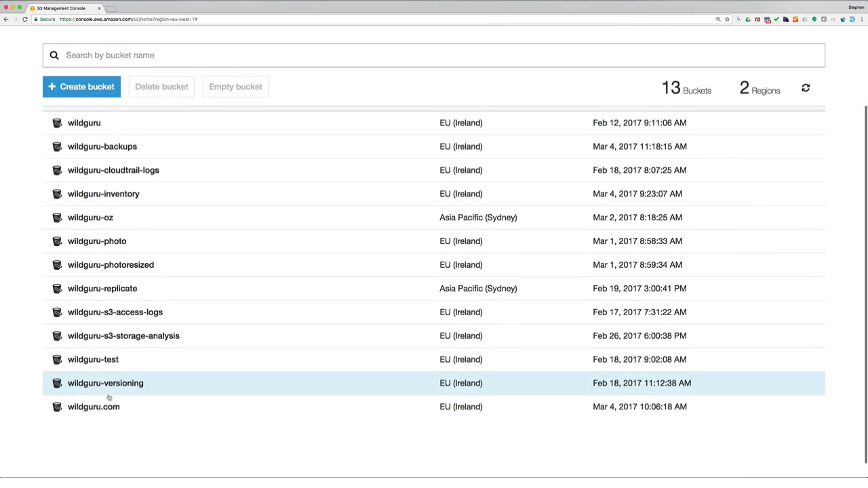Select the wildguru-backups bucket icon
This screenshot has width=868, height=488.
pyautogui.click(x=57, y=146)
